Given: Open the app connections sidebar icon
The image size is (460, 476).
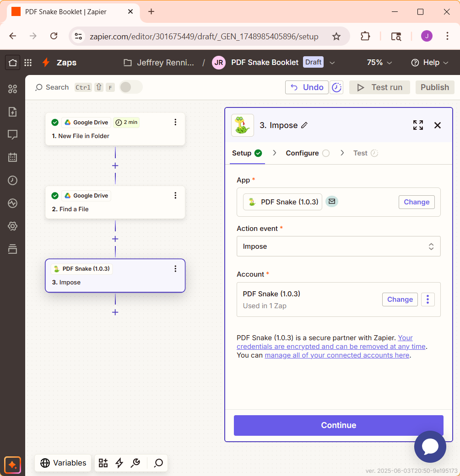Looking at the screenshot, I should (12, 89).
